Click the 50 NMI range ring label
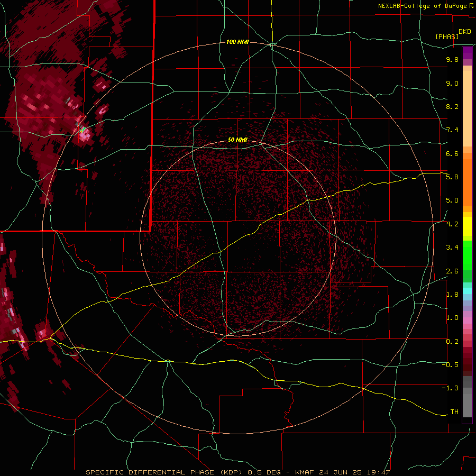Image resolution: width=476 pixels, height=476 pixels. pyautogui.click(x=237, y=140)
